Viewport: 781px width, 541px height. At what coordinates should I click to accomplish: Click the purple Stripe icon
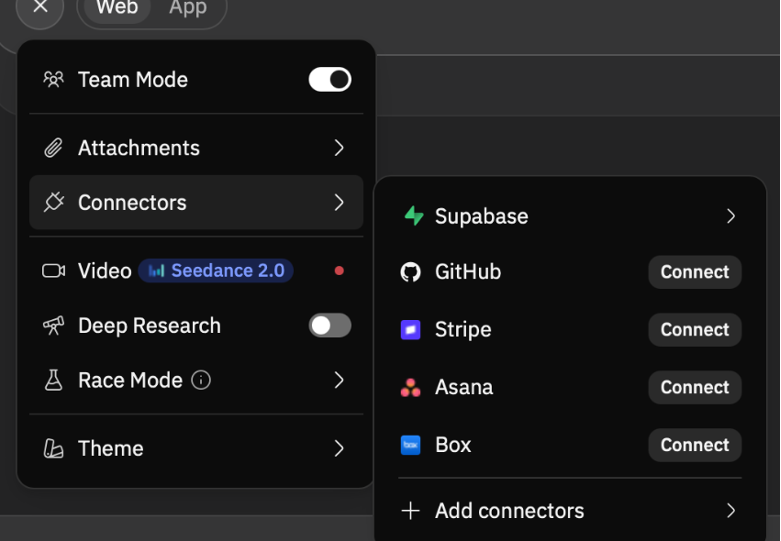pos(410,330)
